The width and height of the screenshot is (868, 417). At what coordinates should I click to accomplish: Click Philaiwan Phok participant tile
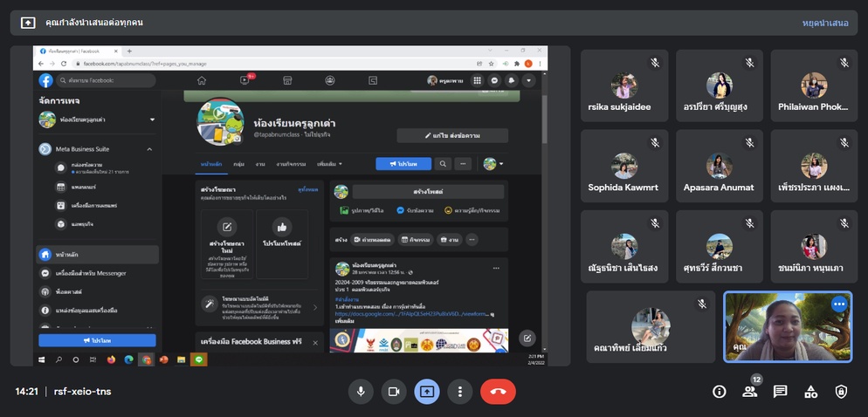(814, 85)
